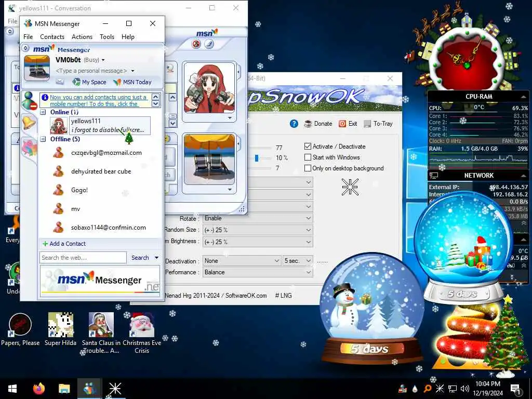The width and height of the screenshot is (532, 399).
Task: Click yellows111's display picture in conversation
Action: [209, 88]
